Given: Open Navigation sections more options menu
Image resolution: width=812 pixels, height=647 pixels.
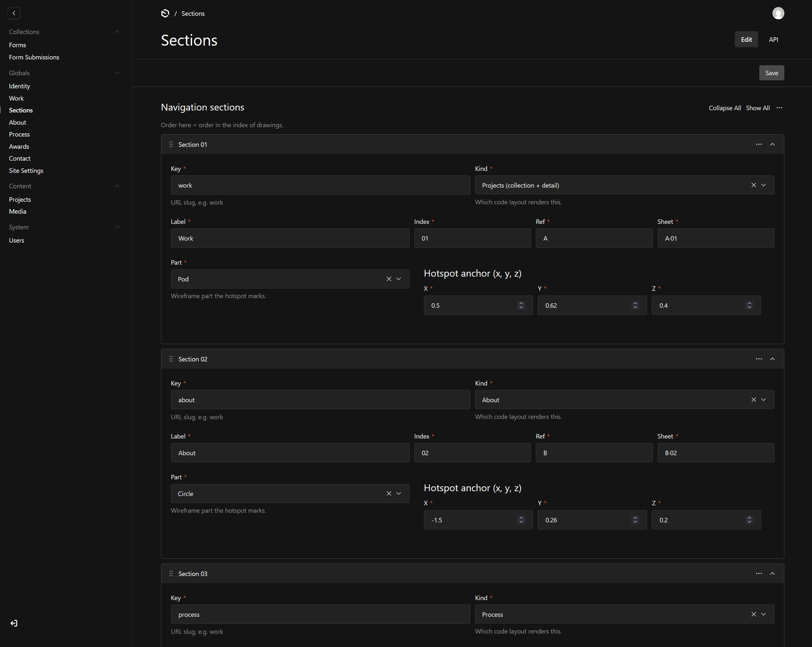Looking at the screenshot, I should pos(779,108).
